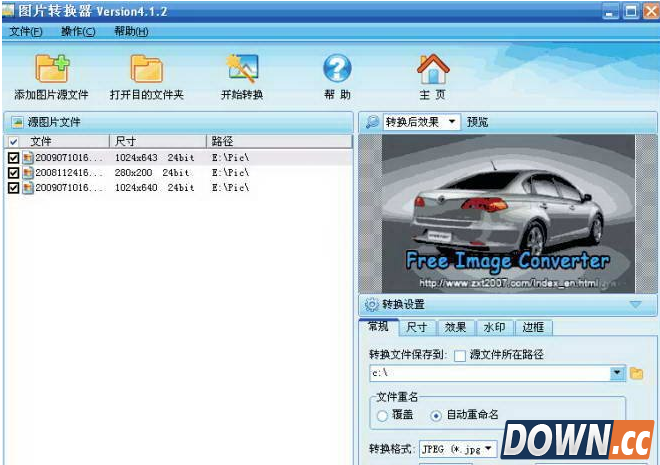Screen dimensions: 660x465
Task: Click file icon of 1024x640 image row
Action: pos(28,187)
